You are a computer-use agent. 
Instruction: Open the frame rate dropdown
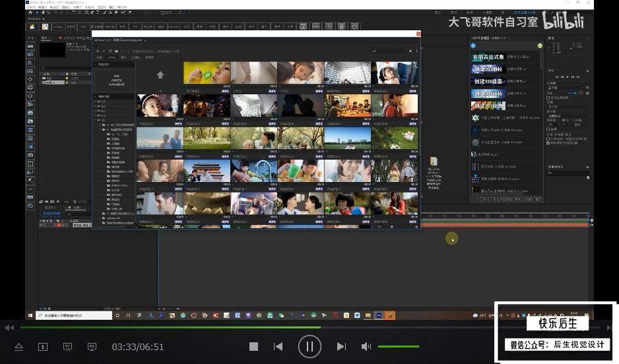(x=554, y=124)
